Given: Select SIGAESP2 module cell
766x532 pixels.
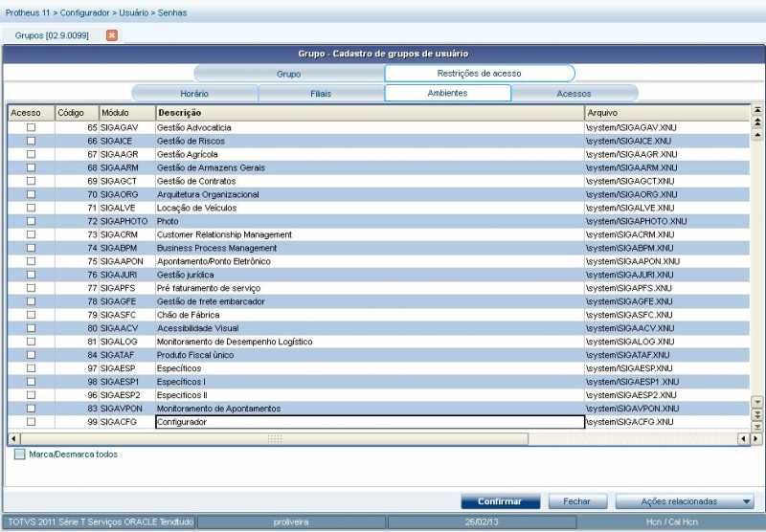Looking at the screenshot, I should 127,395.
